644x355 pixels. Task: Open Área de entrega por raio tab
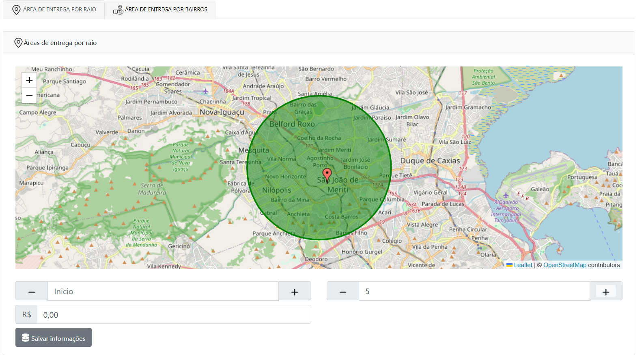coord(54,9)
